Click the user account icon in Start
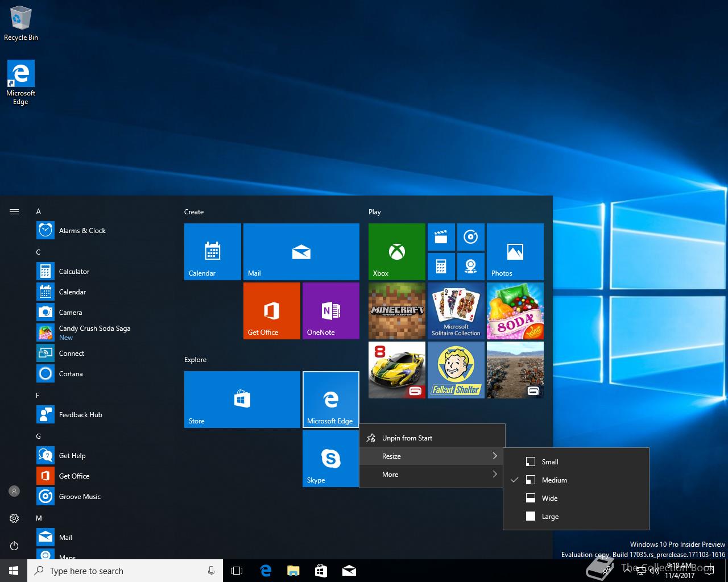 click(x=14, y=491)
